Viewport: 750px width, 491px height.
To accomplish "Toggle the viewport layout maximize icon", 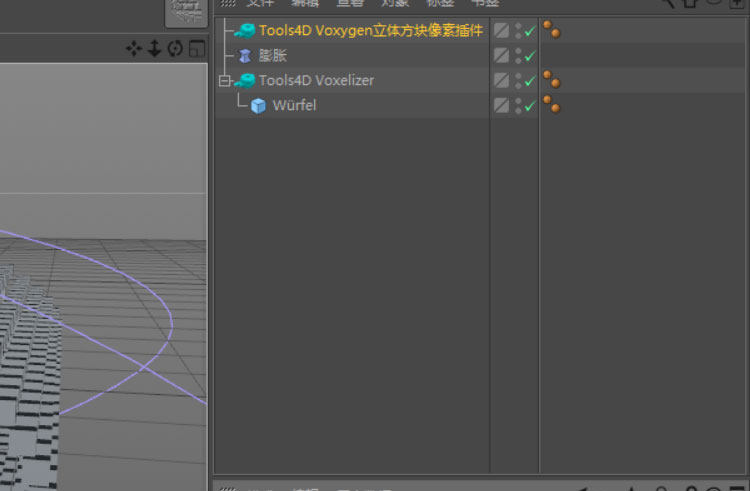I will pos(197,48).
